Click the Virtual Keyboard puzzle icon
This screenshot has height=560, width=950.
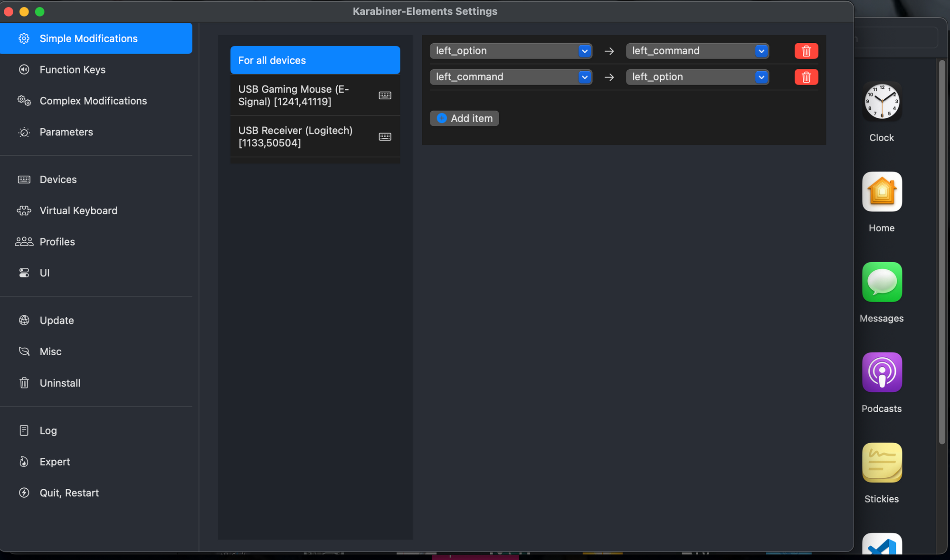(24, 210)
